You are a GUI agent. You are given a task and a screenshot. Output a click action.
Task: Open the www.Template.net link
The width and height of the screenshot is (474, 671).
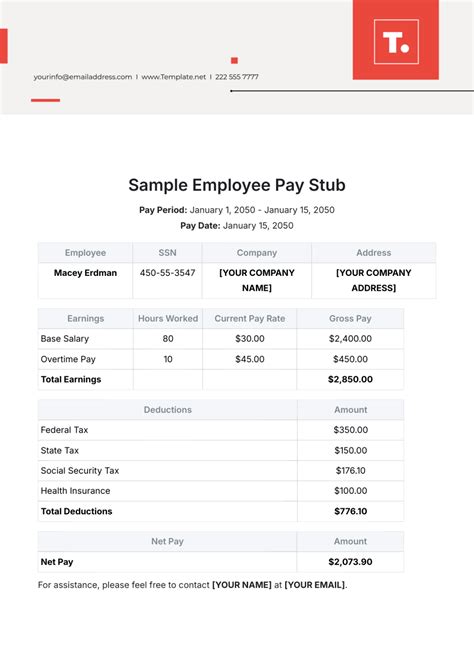(174, 77)
